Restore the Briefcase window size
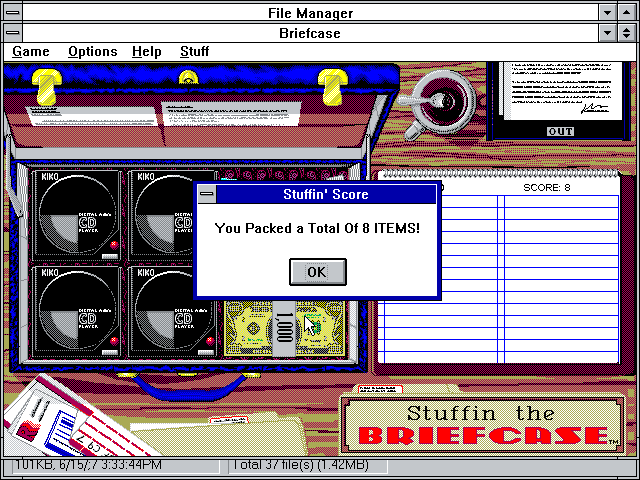Viewport: 640px width, 480px height. point(627,33)
